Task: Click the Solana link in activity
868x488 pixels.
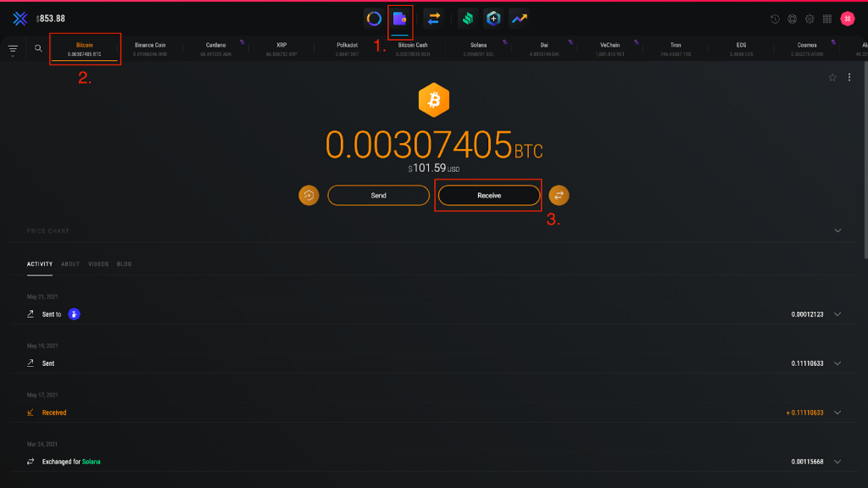Action: pyautogui.click(x=92, y=462)
